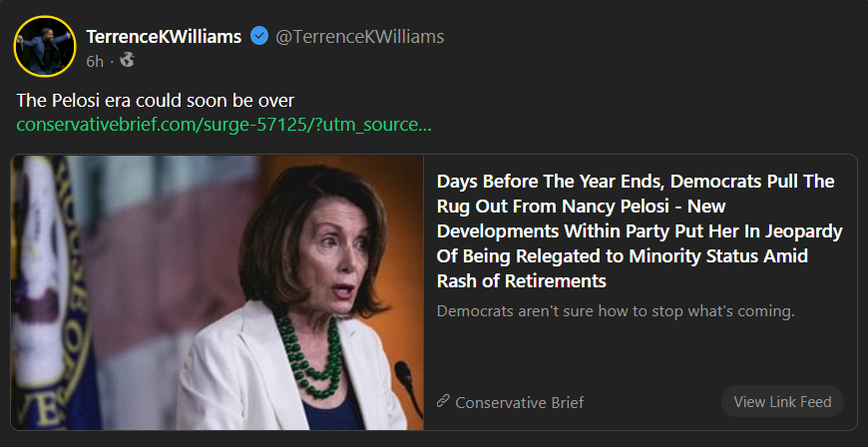Open the Nancy Pelosi article thumbnail

(217, 292)
